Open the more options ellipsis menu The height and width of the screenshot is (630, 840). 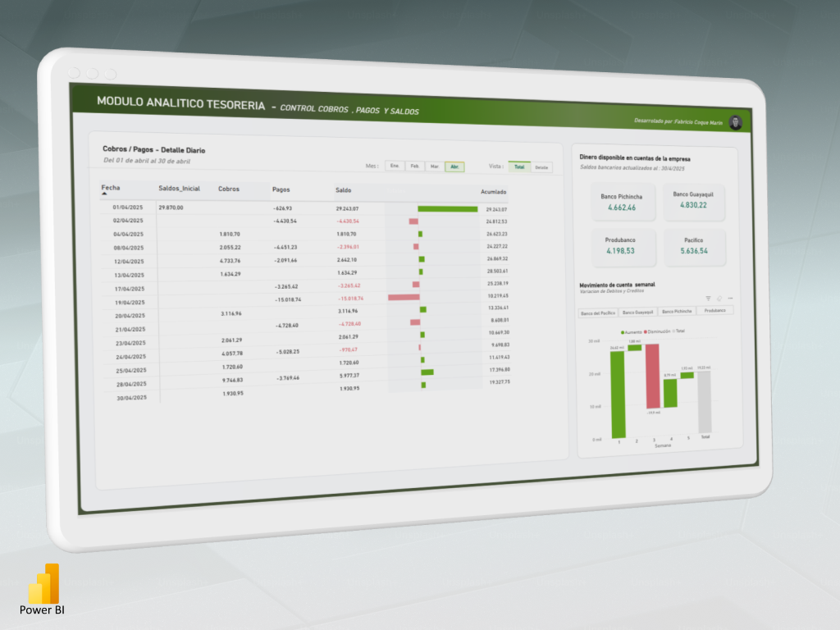click(730, 298)
